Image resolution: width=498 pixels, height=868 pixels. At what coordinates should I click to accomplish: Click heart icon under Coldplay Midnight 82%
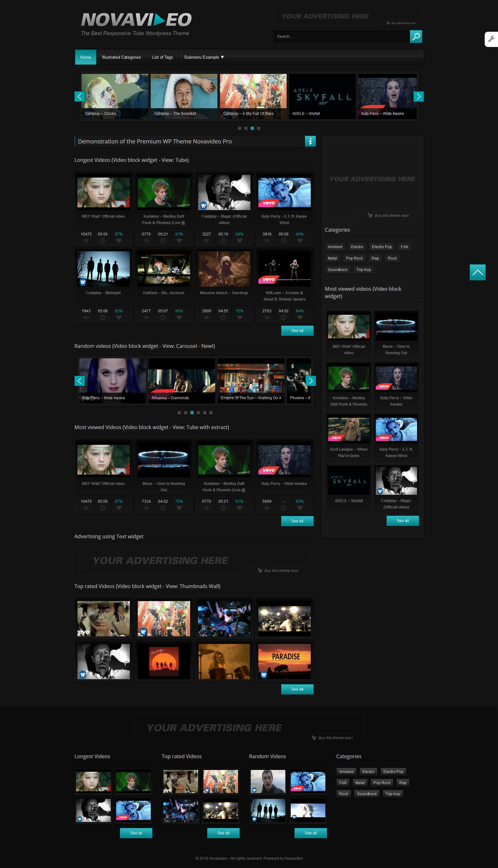pyautogui.click(x=119, y=317)
